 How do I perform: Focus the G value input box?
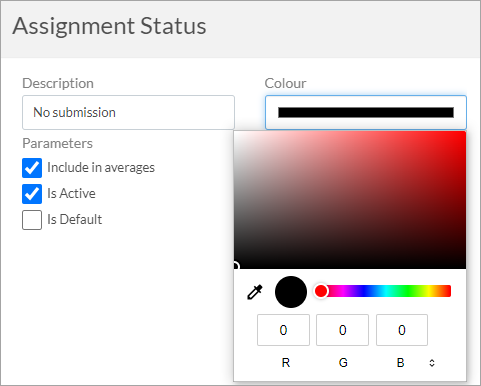click(x=342, y=330)
